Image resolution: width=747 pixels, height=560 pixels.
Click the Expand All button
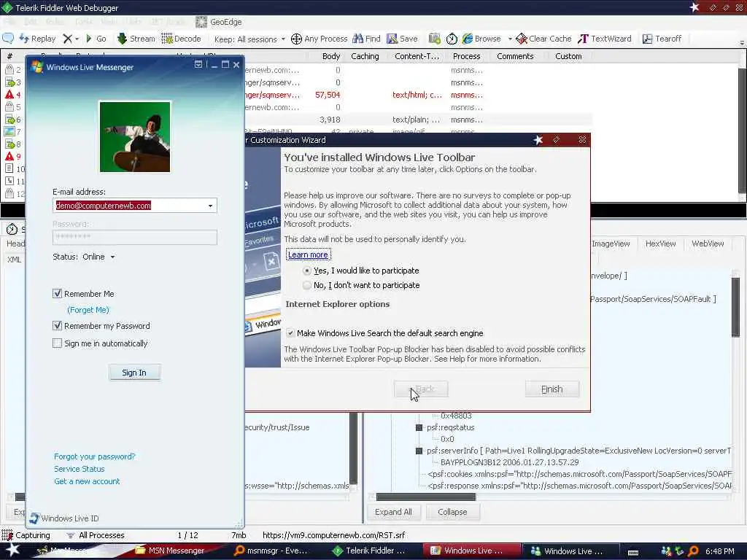393,512
